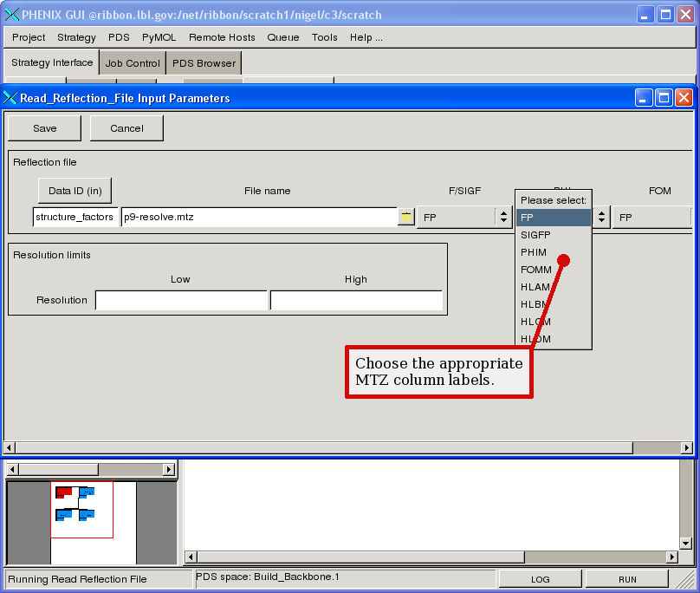Choose PHIM in the popup list
Screen dimensions: 700x593
point(534,252)
